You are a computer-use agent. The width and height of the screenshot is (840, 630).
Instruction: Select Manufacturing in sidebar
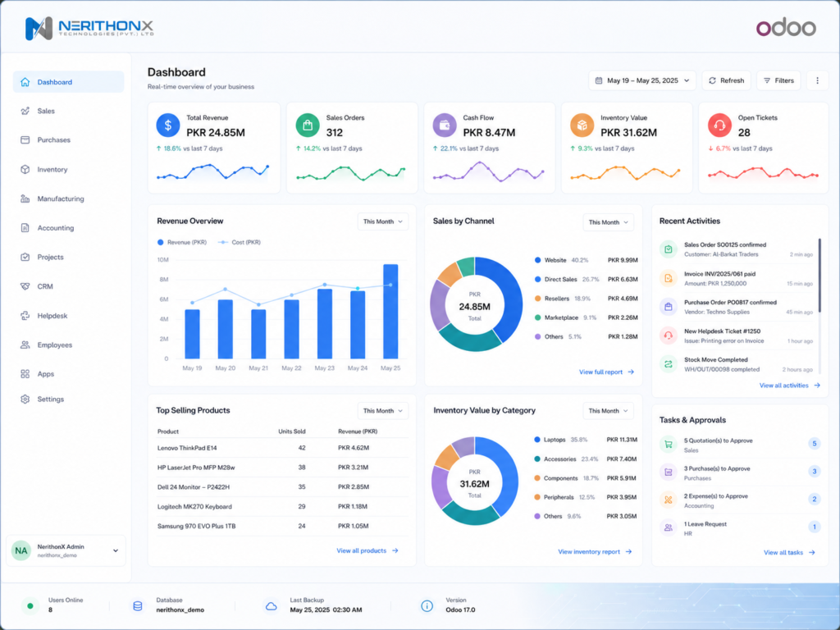click(68, 199)
